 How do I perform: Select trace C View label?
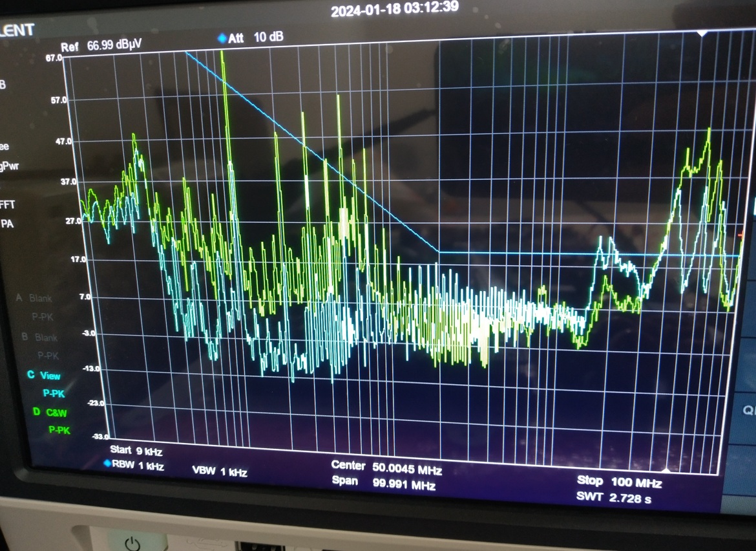pos(44,376)
